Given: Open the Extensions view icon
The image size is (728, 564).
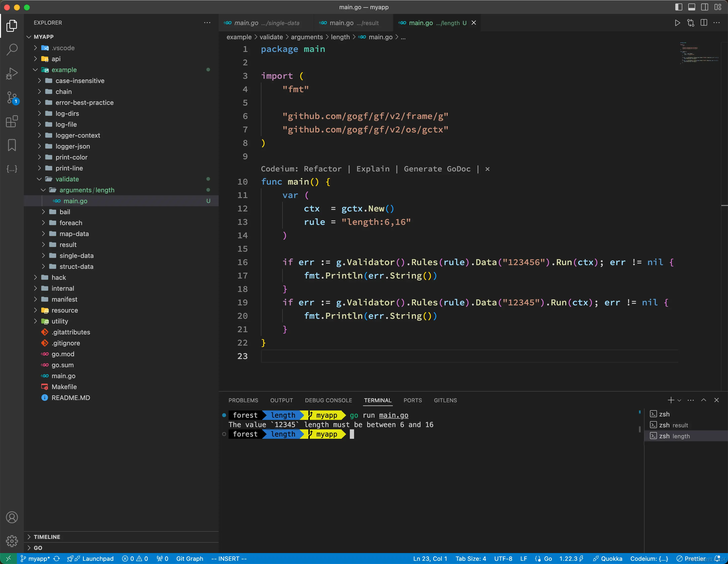Looking at the screenshot, I should click(12, 122).
